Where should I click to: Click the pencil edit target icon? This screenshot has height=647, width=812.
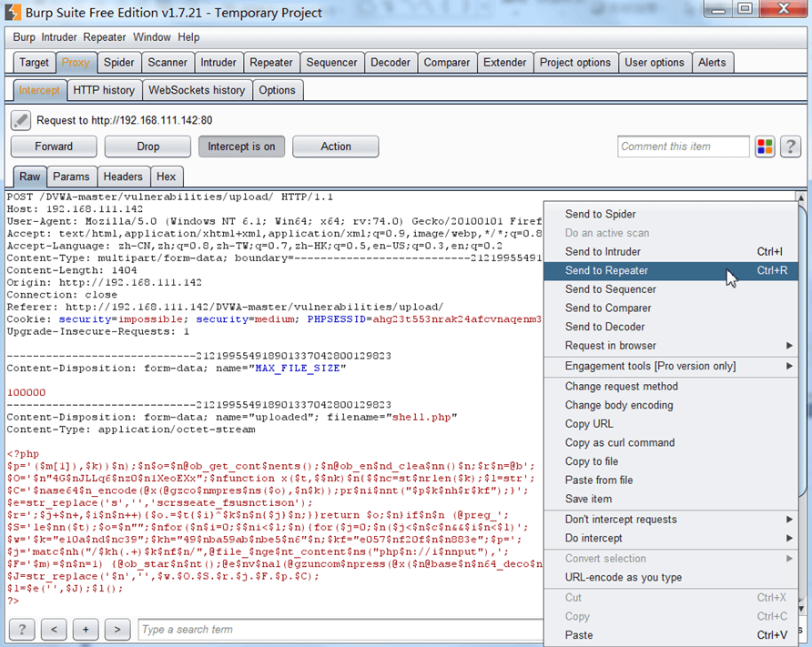[21, 121]
